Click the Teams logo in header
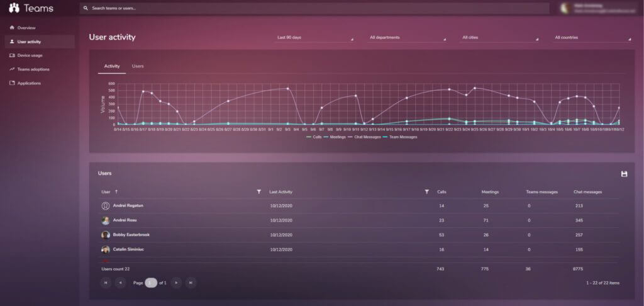 click(31, 8)
